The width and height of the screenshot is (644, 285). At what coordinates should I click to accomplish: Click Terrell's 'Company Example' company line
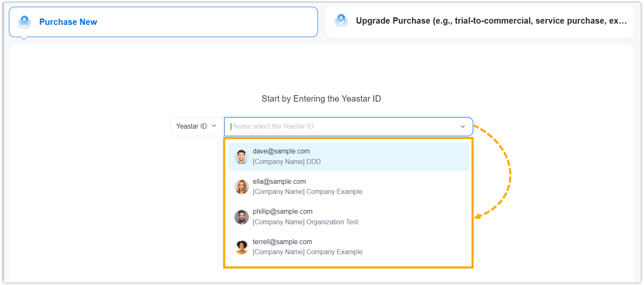point(307,252)
